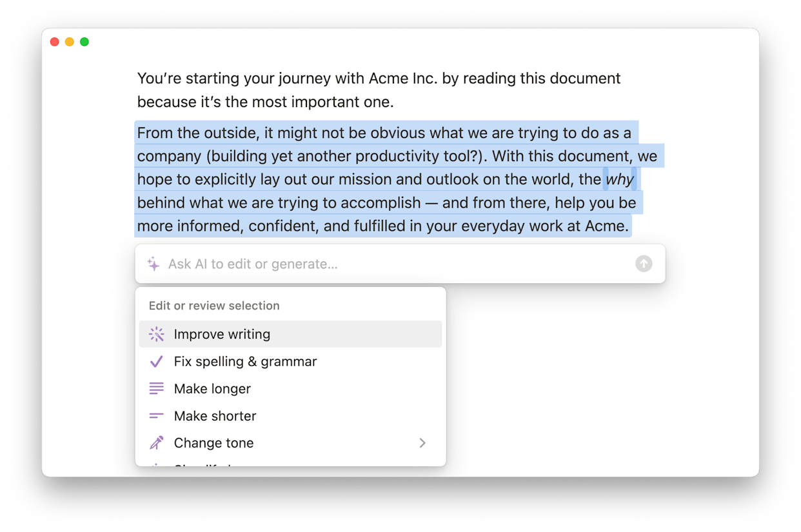Viewport: 801px width, 532px height.
Task: Close the window with the red button
Action: pyautogui.click(x=55, y=42)
